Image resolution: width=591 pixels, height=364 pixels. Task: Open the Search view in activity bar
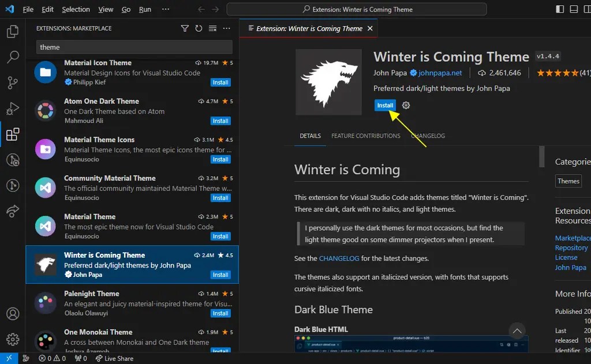point(13,57)
